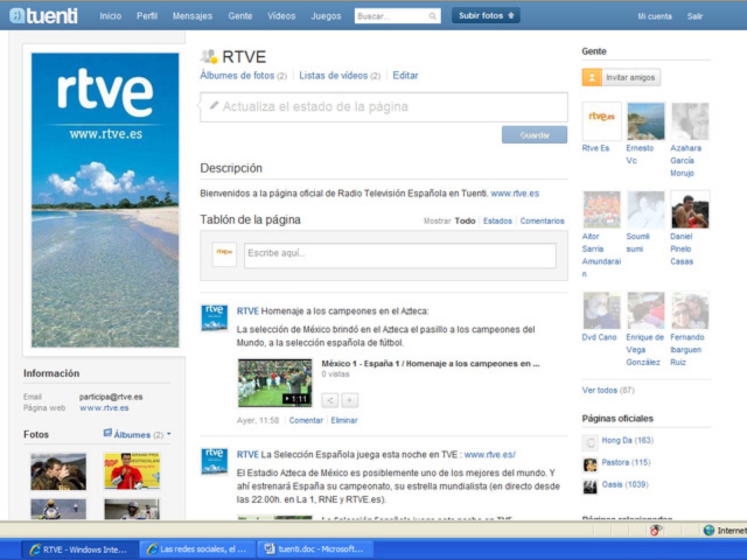Open the Vídeos section in the navbar
The width and height of the screenshot is (747, 560).
281,15
